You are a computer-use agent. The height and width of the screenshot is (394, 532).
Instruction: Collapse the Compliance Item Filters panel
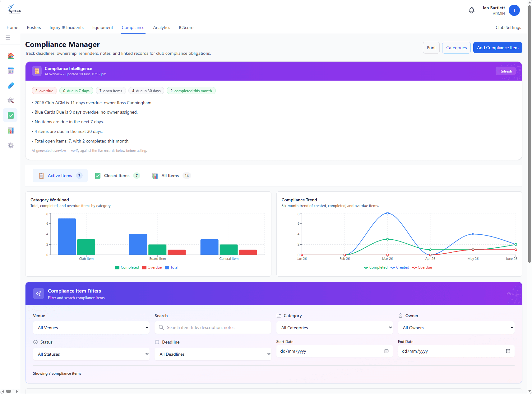(x=509, y=293)
